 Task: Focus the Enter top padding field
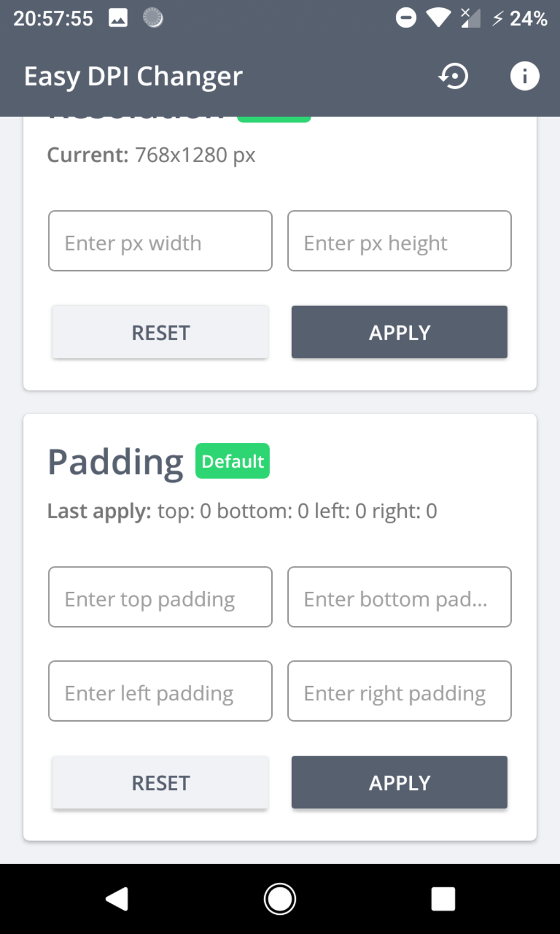click(160, 597)
